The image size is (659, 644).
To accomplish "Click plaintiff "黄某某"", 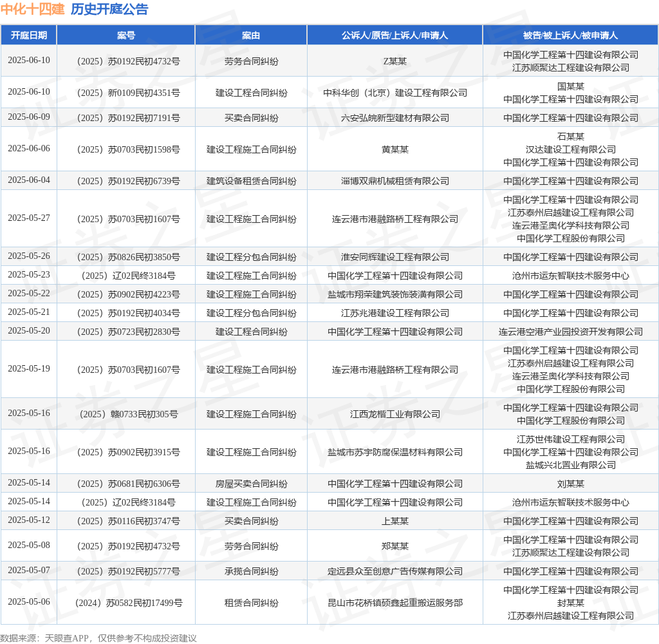I will point(395,150).
